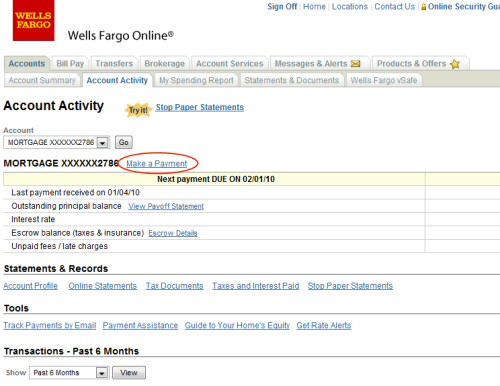Click 'Next payment DUE ON 02/01/10' text
Image resolution: width=500 pixels, height=386 pixels.
point(216,179)
